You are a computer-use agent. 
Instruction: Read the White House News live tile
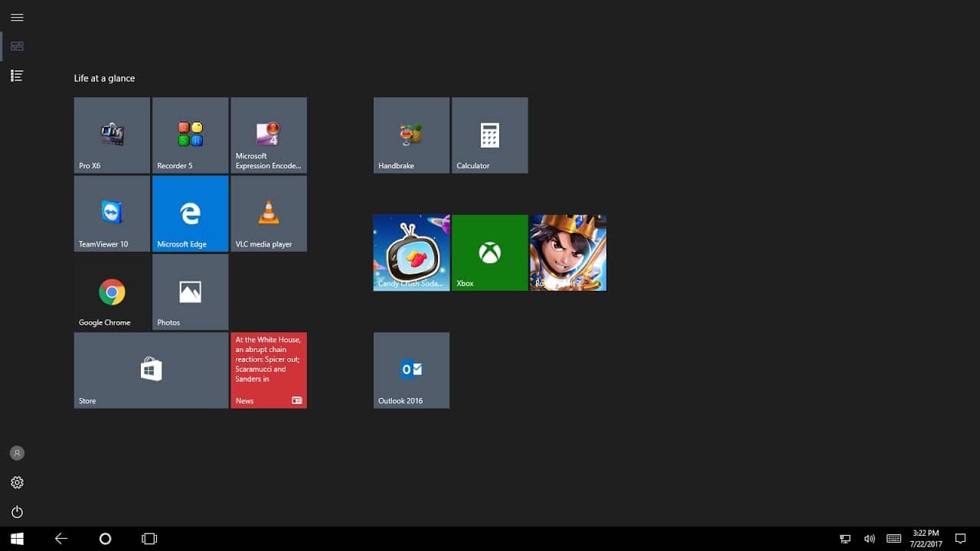[269, 370]
